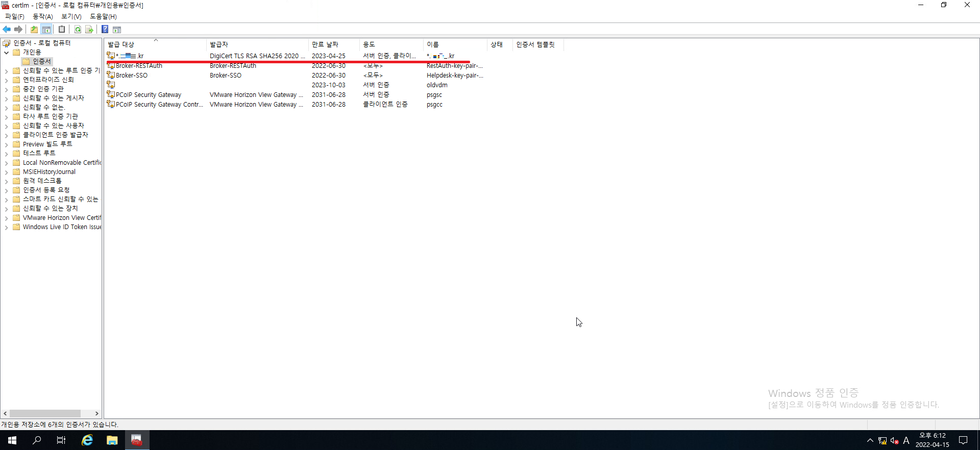Expand the Preview 빌드 루트 folder
This screenshot has width=980, height=450.
(x=6, y=144)
